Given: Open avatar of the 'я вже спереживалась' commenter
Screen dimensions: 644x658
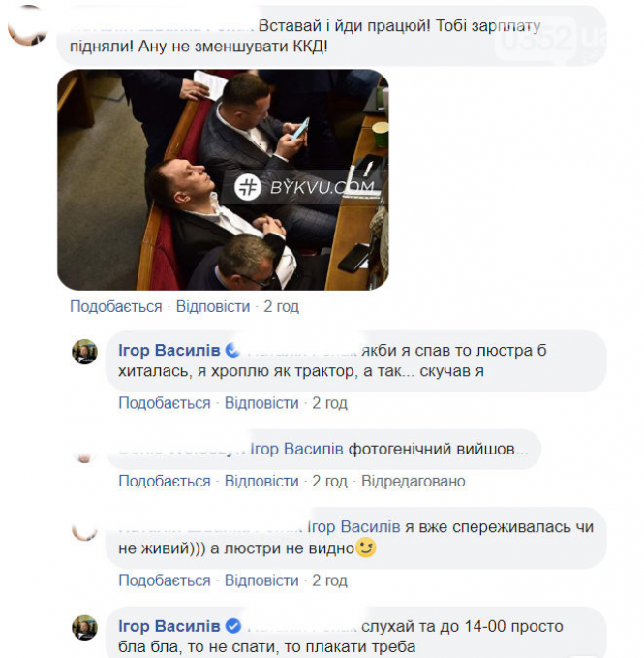Looking at the screenshot, I should 84,531.
